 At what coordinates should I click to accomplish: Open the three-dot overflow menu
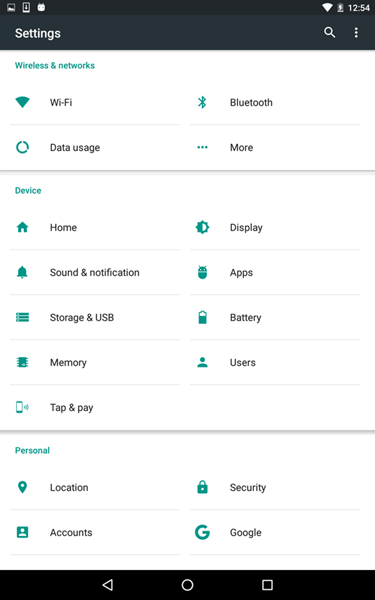[356, 33]
